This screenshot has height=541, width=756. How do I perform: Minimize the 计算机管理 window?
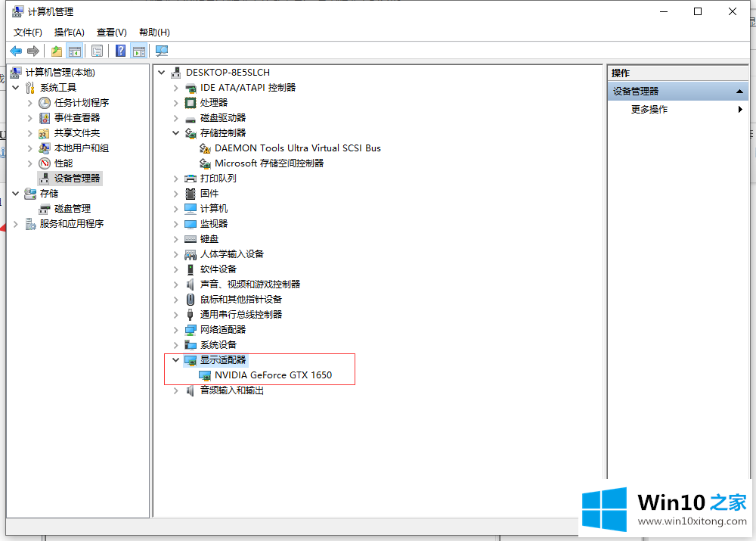coord(664,11)
